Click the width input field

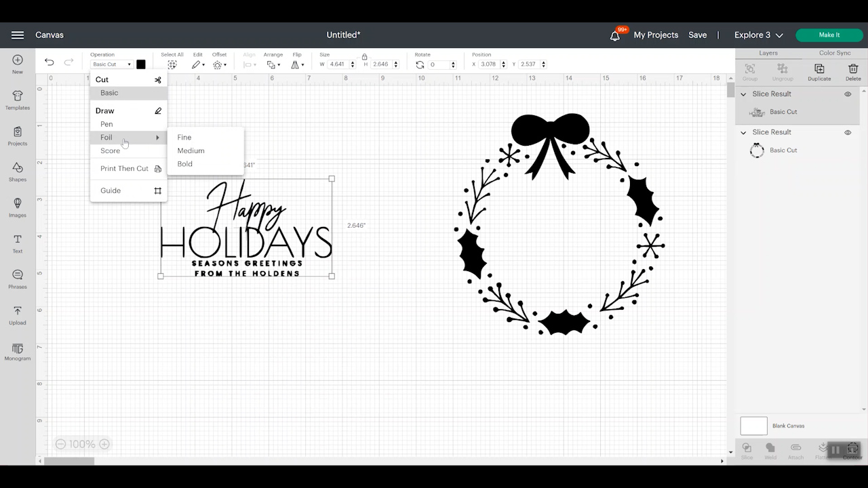[x=338, y=64]
